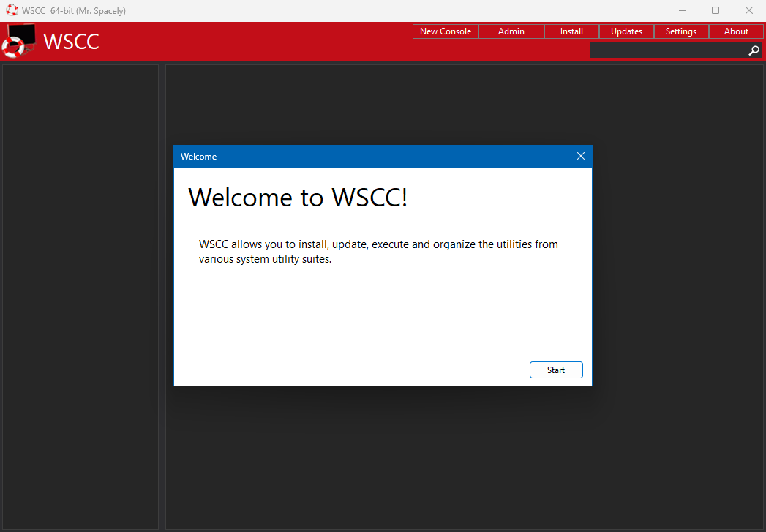Close the WSCC main window

[x=749, y=10]
